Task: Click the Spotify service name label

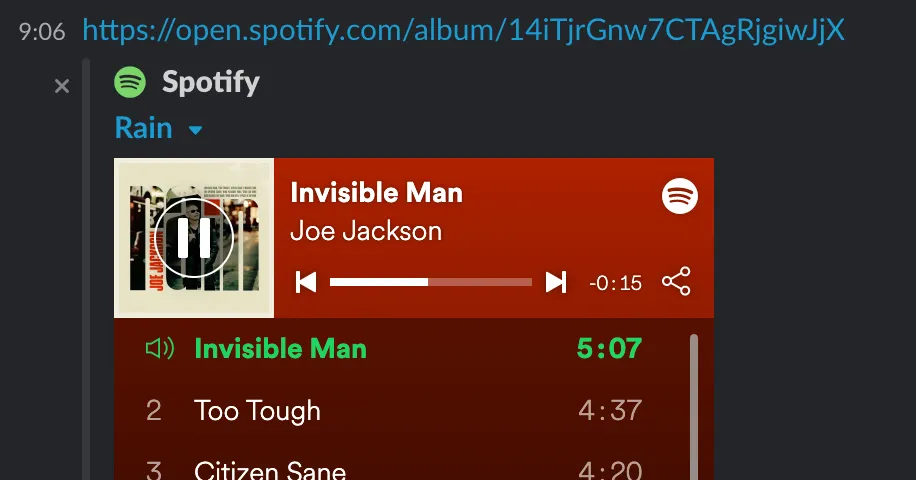Action: click(x=211, y=82)
